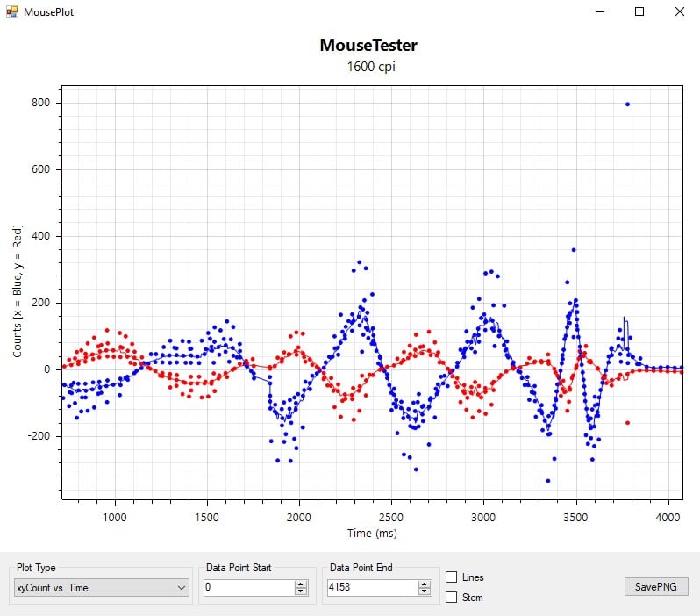
Task: Maximize the MousePlot window
Action: 639,12
